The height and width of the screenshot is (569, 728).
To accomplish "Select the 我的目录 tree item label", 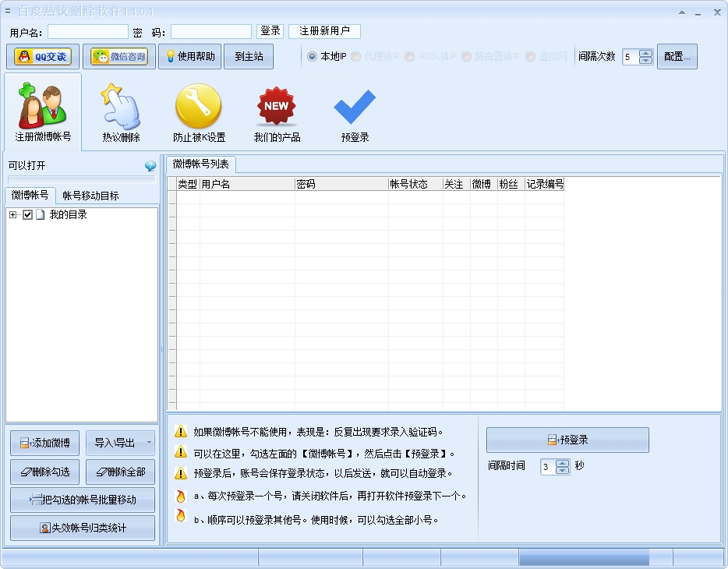I will pos(69,214).
